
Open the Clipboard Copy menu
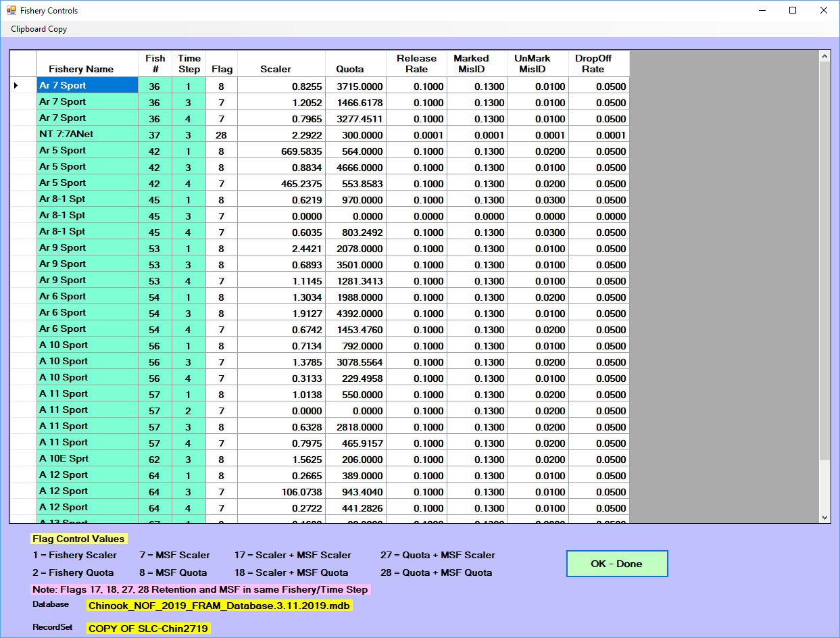coord(39,29)
